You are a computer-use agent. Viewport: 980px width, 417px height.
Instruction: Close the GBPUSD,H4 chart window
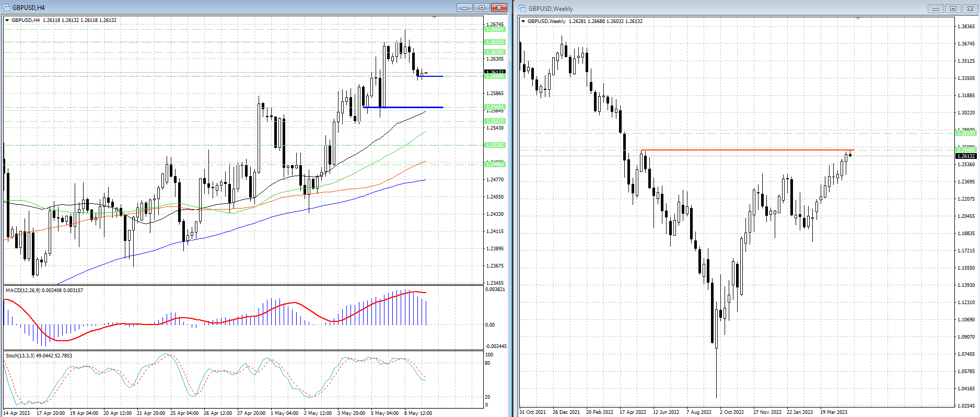(499, 7)
